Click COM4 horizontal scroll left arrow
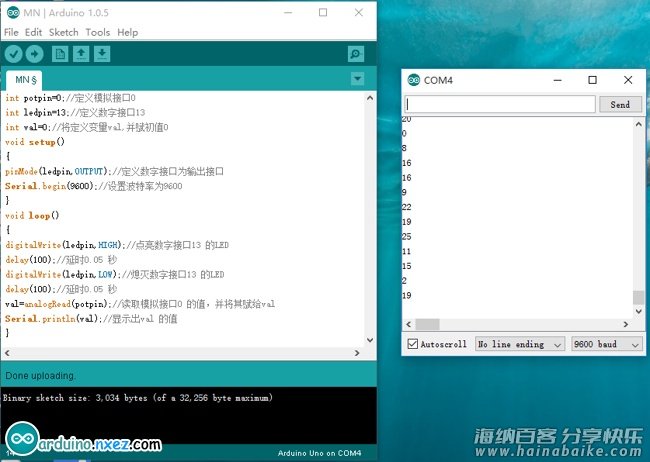The image size is (650, 462). 409,324
